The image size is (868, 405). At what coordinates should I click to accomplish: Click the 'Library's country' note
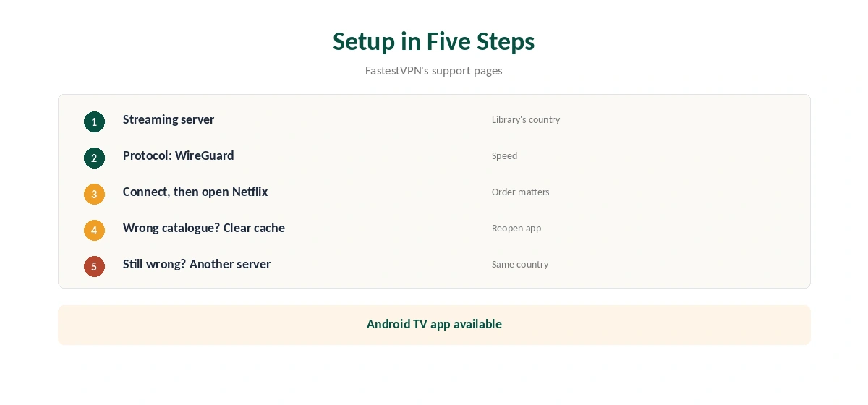click(526, 119)
